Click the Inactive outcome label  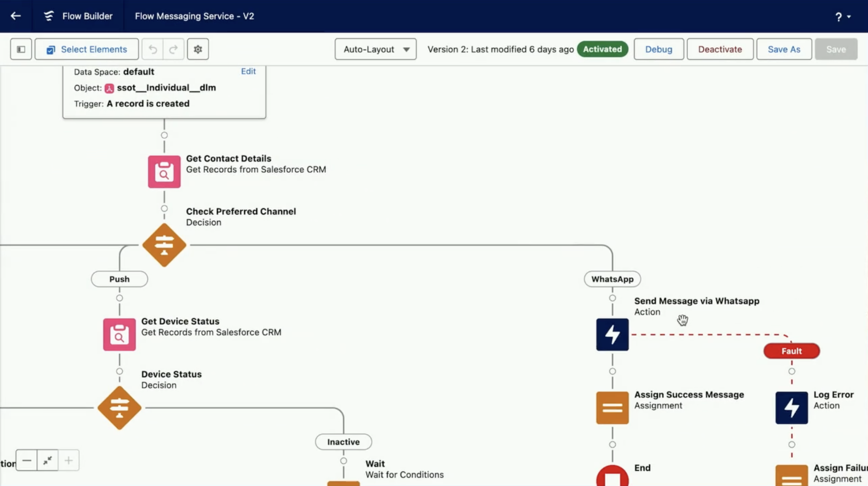pos(344,442)
